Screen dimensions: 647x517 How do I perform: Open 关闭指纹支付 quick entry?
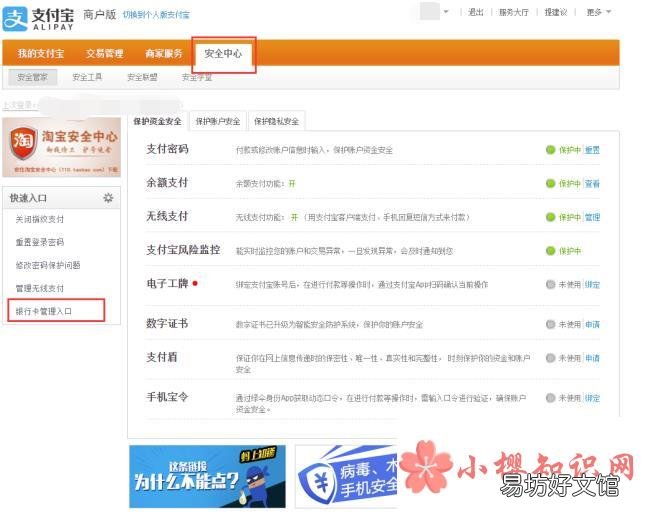[x=40, y=219]
